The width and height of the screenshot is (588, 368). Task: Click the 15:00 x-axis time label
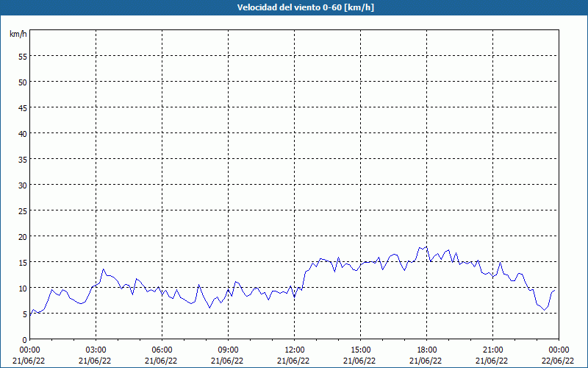[x=360, y=350]
